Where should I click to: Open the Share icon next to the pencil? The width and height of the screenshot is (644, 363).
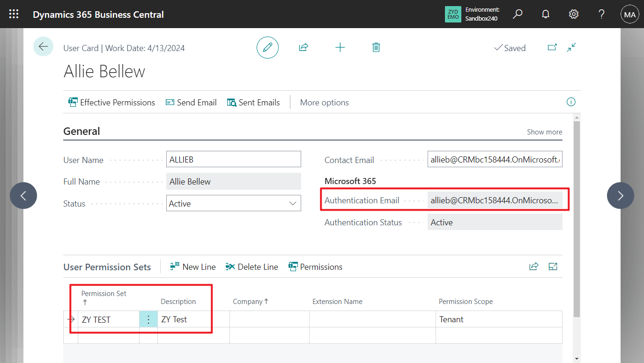[x=303, y=47]
